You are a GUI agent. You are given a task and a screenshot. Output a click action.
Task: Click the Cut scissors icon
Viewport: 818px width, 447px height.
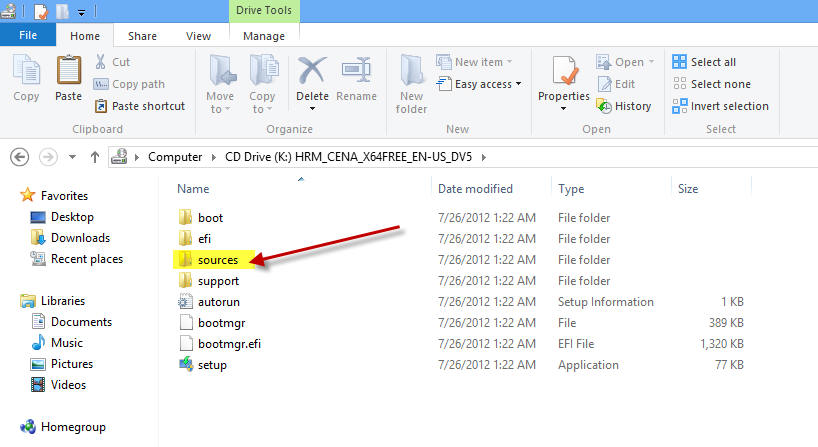(101, 62)
